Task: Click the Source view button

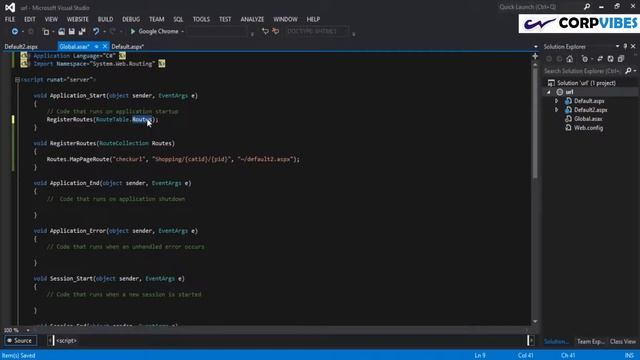Action: click(20, 340)
